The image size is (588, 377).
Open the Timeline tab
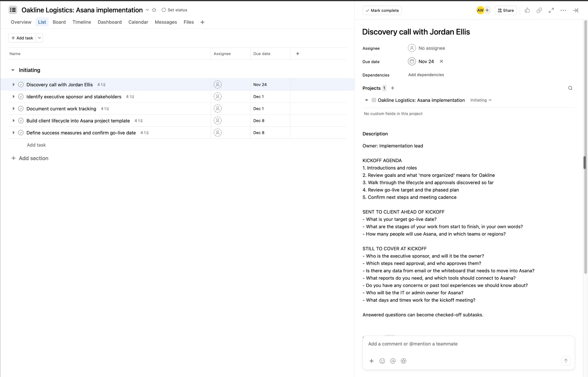[82, 22]
